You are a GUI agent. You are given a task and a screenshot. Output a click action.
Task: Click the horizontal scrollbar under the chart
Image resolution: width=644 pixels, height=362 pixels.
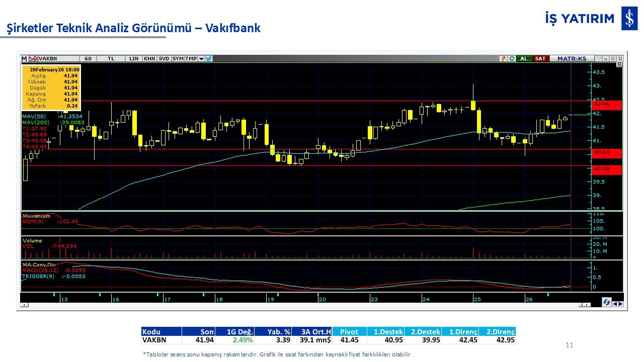click(x=302, y=305)
